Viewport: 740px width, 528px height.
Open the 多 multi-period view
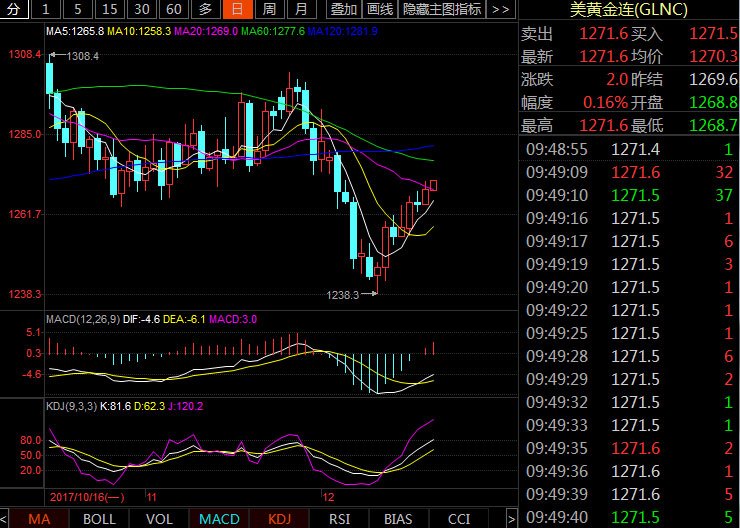(205, 9)
